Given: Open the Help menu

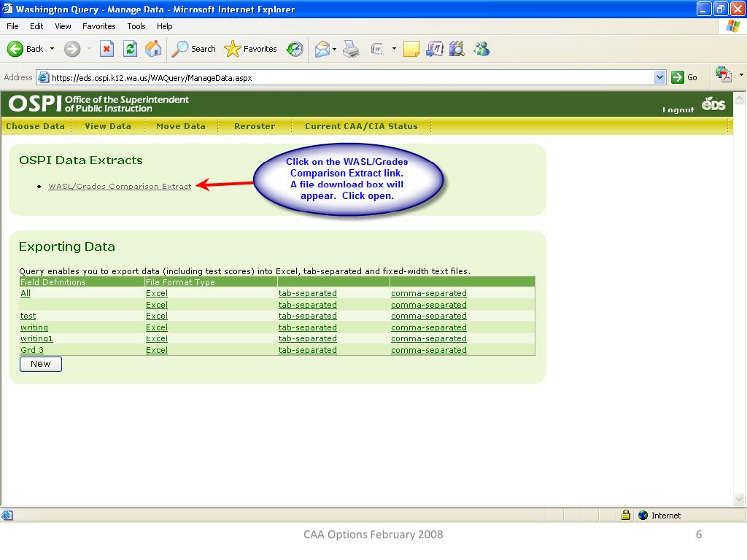Looking at the screenshot, I should pyautogui.click(x=164, y=26).
